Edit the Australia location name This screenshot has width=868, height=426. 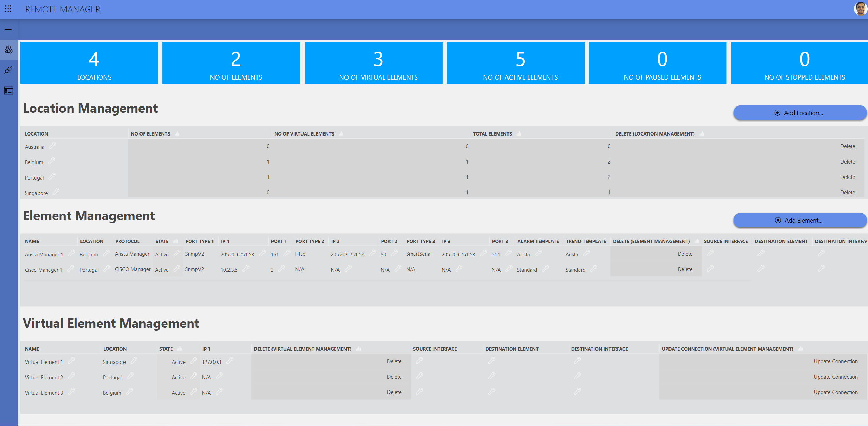click(x=53, y=146)
